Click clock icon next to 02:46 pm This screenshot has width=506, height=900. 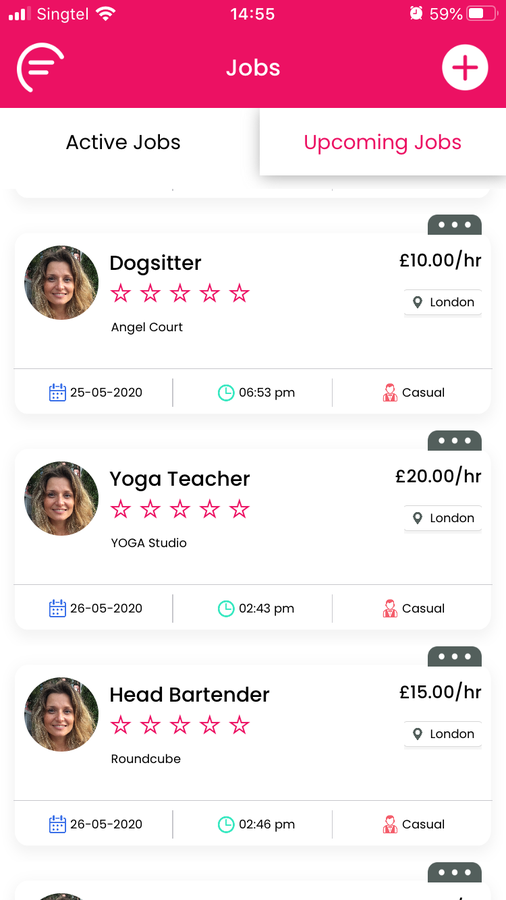(226, 824)
